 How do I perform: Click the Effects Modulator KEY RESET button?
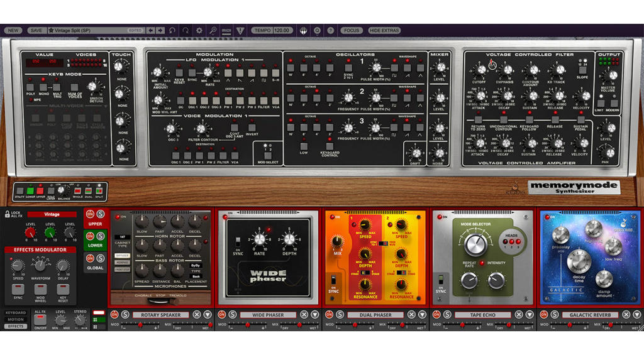click(63, 290)
